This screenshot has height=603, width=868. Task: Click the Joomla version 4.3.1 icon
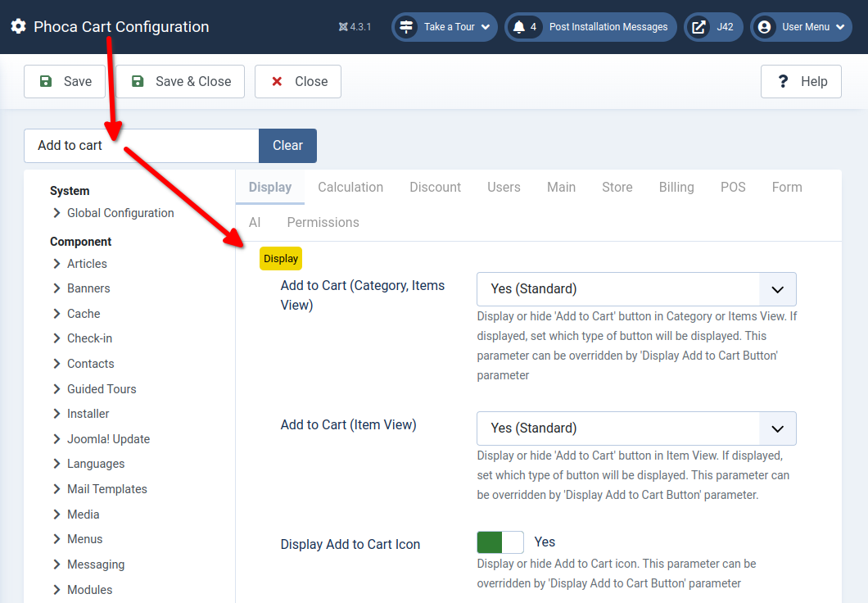[343, 26]
